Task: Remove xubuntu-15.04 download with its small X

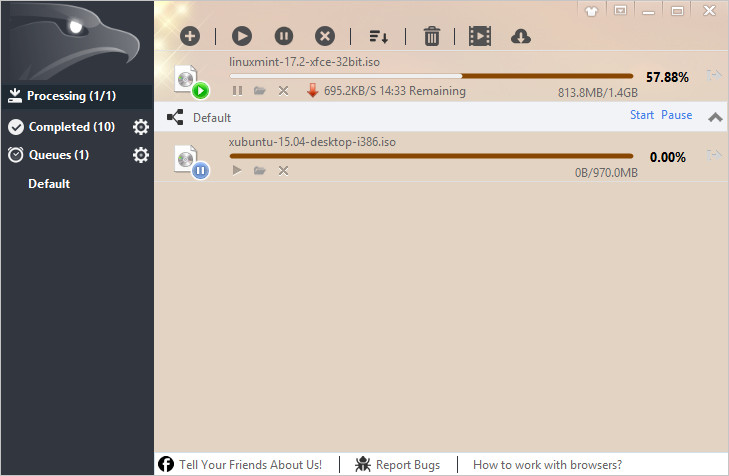Action: pos(283,171)
